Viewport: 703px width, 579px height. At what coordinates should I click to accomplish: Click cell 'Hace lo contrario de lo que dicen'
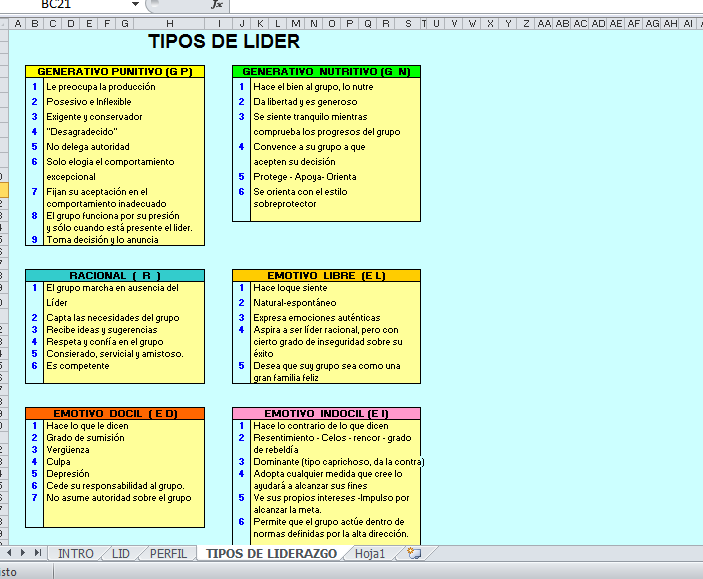pos(321,426)
